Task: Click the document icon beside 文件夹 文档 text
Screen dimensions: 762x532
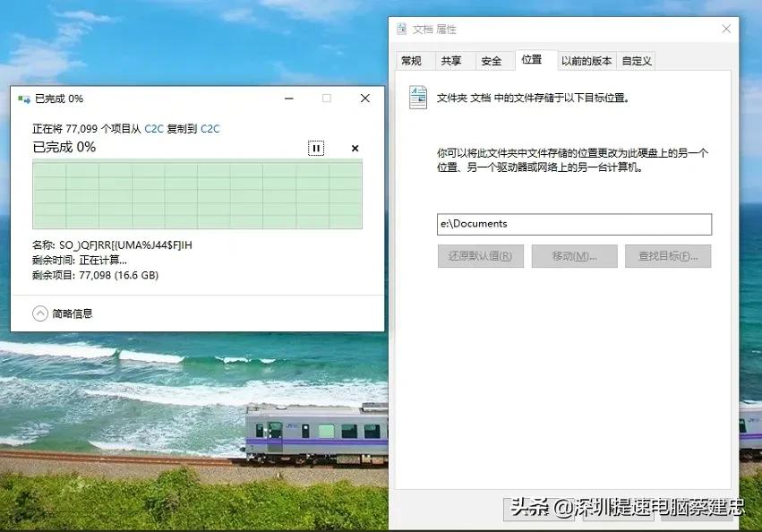Action: pyautogui.click(x=415, y=98)
